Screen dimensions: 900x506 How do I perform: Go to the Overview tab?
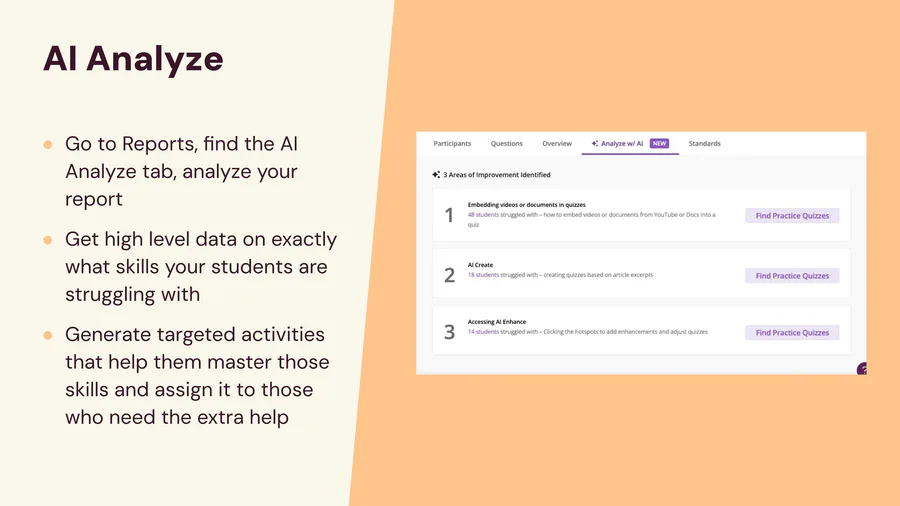coord(557,144)
